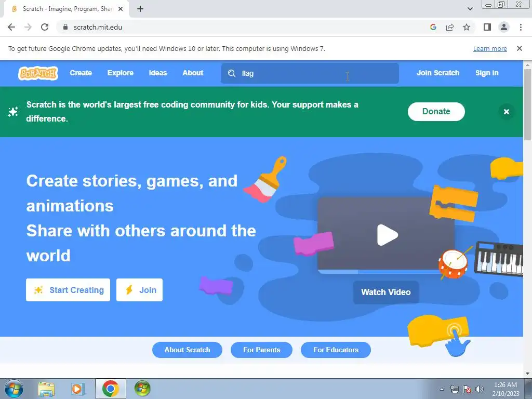
Task: Click the Join button with lightning bolt
Action: point(139,290)
